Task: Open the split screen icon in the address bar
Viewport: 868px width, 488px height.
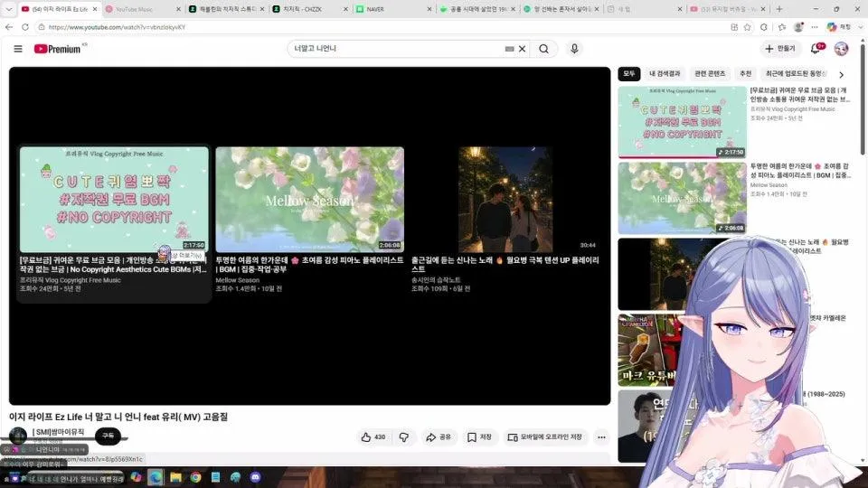Action: 734,26
